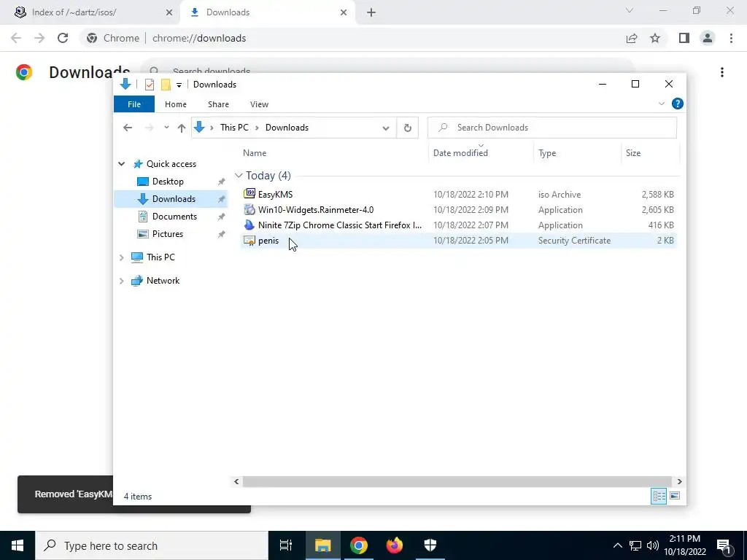Image resolution: width=747 pixels, height=560 pixels.
Task: Click This PC in the address breadcrumb
Action: pos(234,128)
